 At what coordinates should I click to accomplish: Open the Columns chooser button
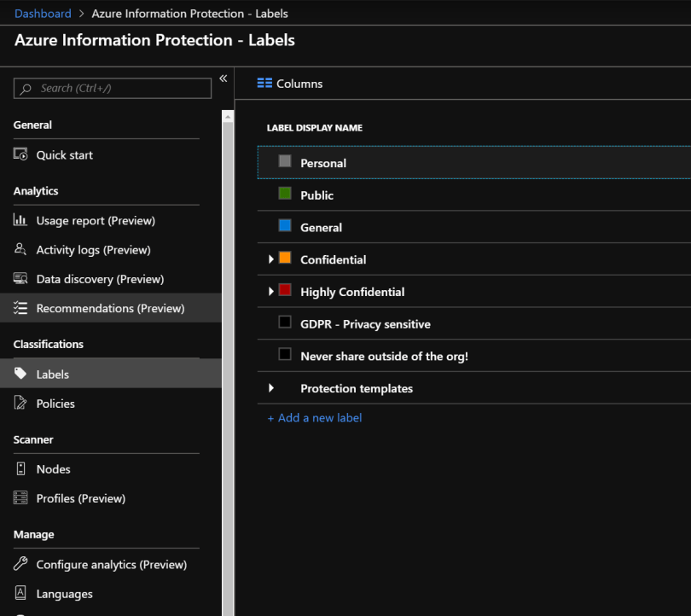pyautogui.click(x=290, y=84)
